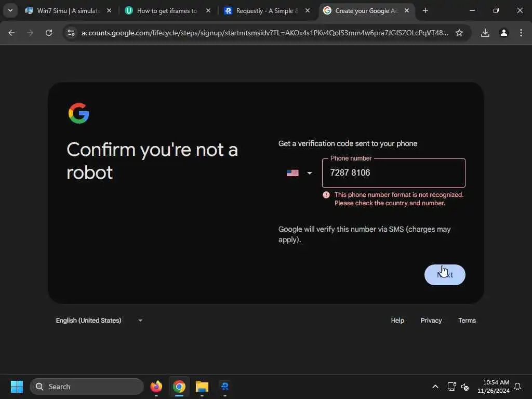Click the red error exclamation icon
This screenshot has height=399, width=532.
pyautogui.click(x=326, y=195)
